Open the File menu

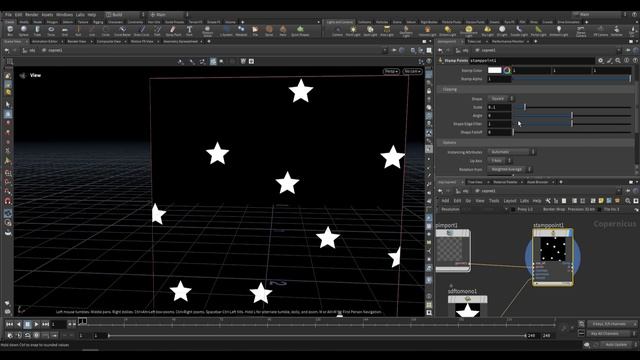pyautogui.click(x=8, y=15)
